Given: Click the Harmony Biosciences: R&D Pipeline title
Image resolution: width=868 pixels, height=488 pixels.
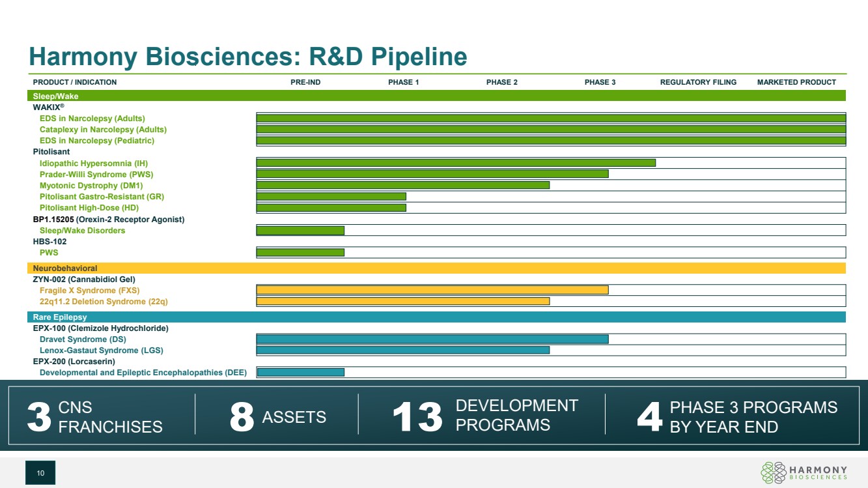Looking at the screenshot, I should tap(247, 57).
